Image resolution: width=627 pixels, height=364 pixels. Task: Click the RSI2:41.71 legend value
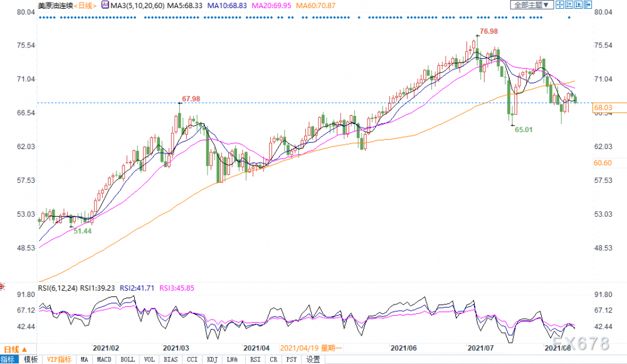point(137,288)
